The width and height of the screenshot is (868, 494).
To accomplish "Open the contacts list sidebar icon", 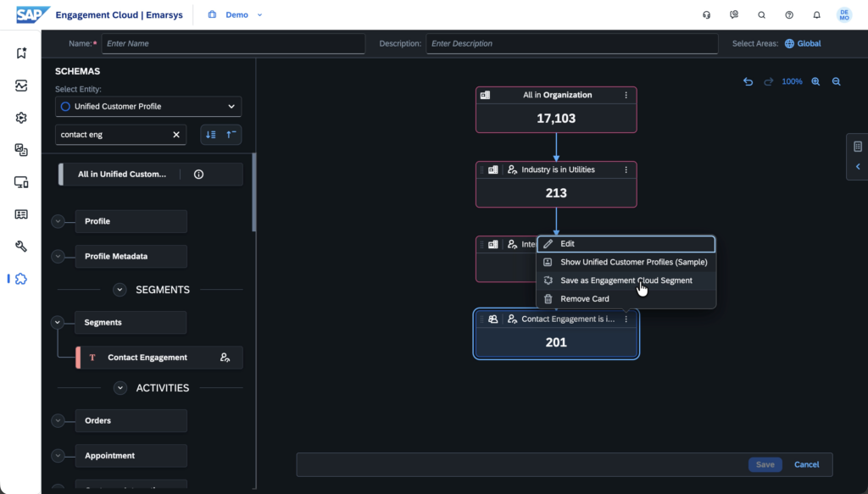I will pos(21,214).
